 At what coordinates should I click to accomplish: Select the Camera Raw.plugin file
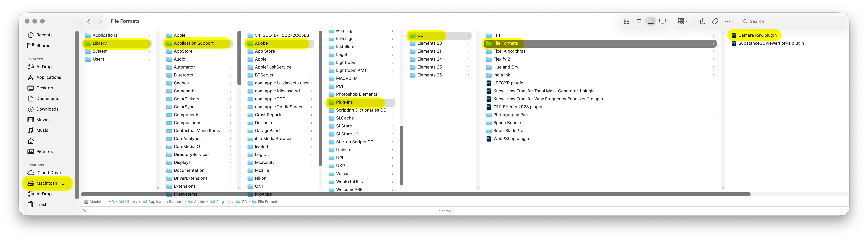point(757,35)
